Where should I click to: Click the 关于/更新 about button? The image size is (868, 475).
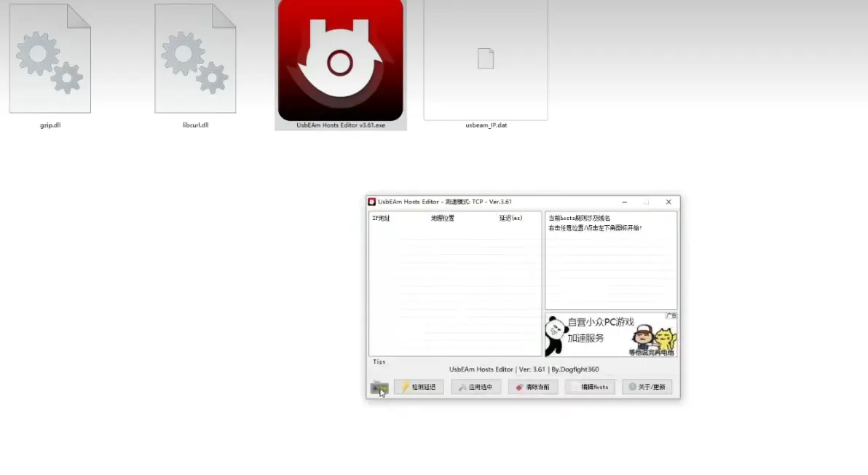click(x=647, y=387)
